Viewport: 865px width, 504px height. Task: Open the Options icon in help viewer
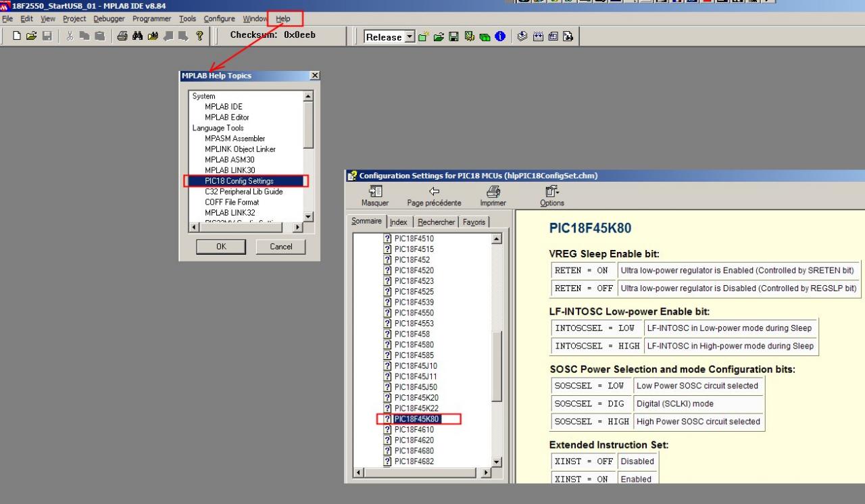point(552,191)
